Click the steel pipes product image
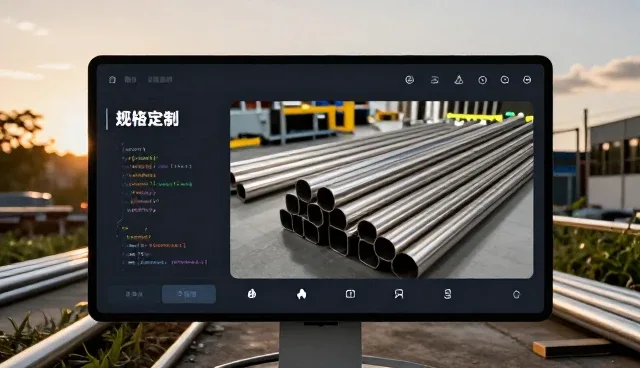The height and width of the screenshot is (368, 640). coord(382,190)
